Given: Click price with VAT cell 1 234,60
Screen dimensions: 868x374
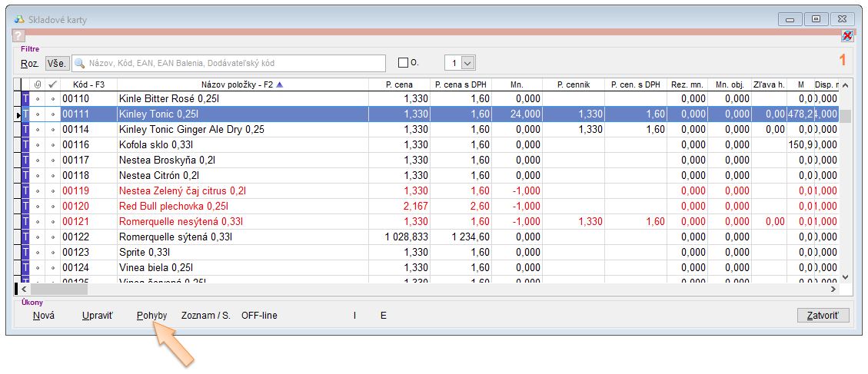Looking at the screenshot, I should pos(461,237).
